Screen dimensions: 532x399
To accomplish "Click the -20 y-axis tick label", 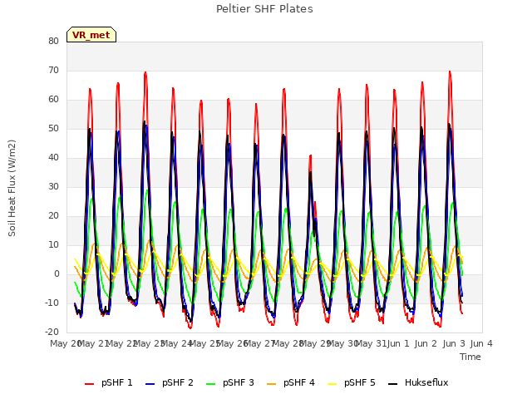I will tap(52, 332).
